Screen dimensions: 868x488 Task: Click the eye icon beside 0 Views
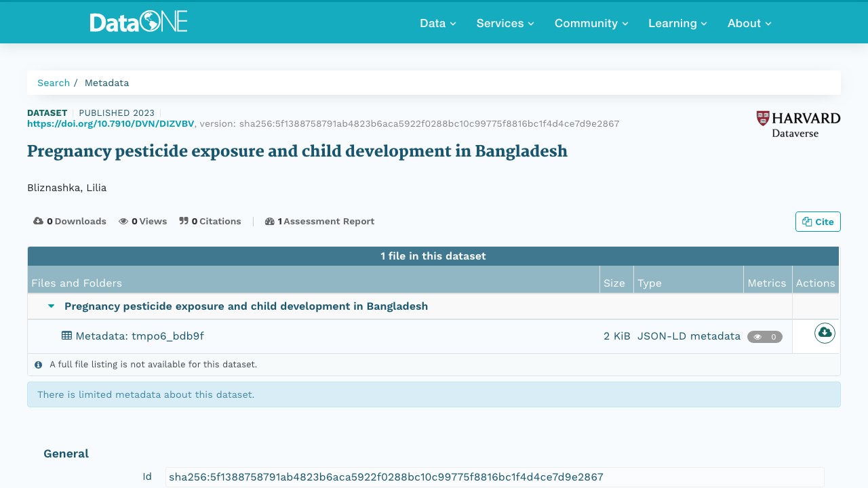(x=123, y=221)
